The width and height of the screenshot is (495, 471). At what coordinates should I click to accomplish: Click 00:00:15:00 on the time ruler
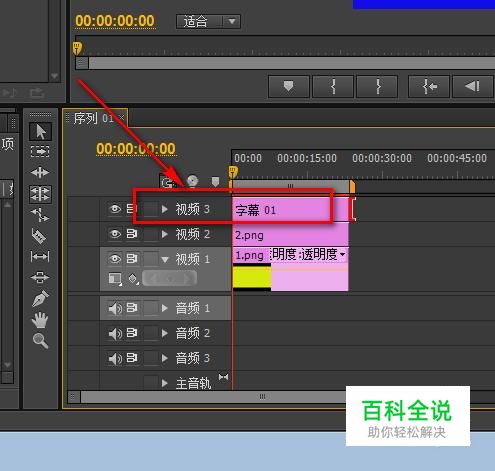pos(307,158)
